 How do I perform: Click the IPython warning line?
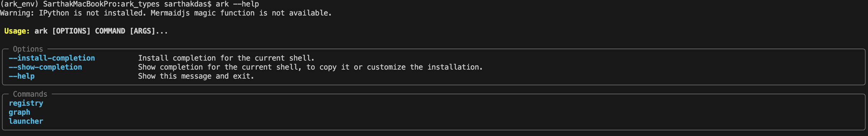tap(166, 13)
